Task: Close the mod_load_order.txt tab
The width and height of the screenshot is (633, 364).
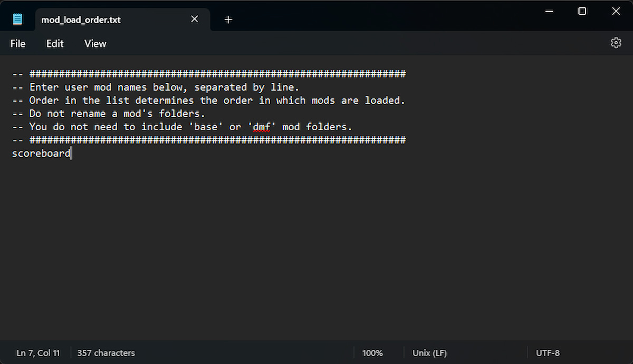Action: coord(195,20)
